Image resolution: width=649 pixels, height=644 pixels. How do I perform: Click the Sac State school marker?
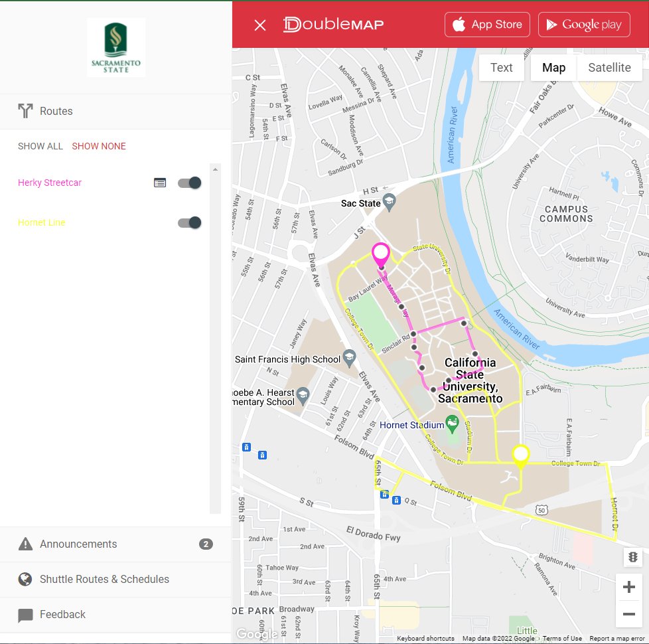point(389,202)
